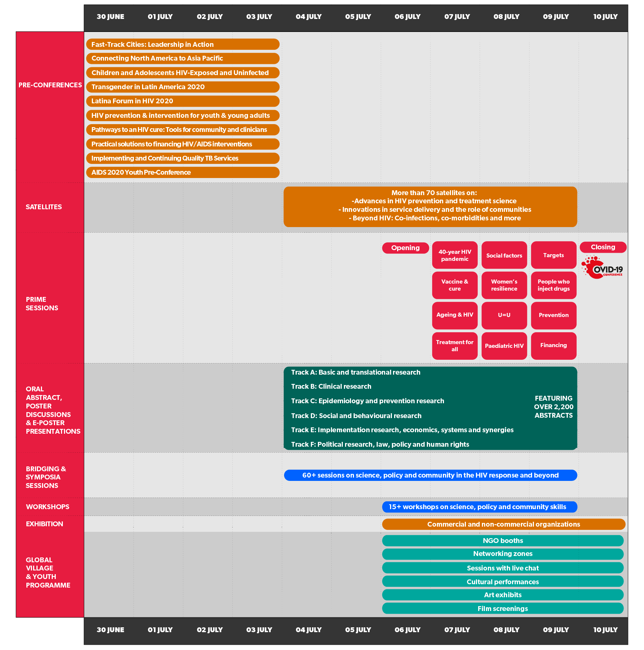Select Practical solutions to financing HIV/AIDS interventions
The width and height of the screenshot is (644, 650).
tap(183, 144)
